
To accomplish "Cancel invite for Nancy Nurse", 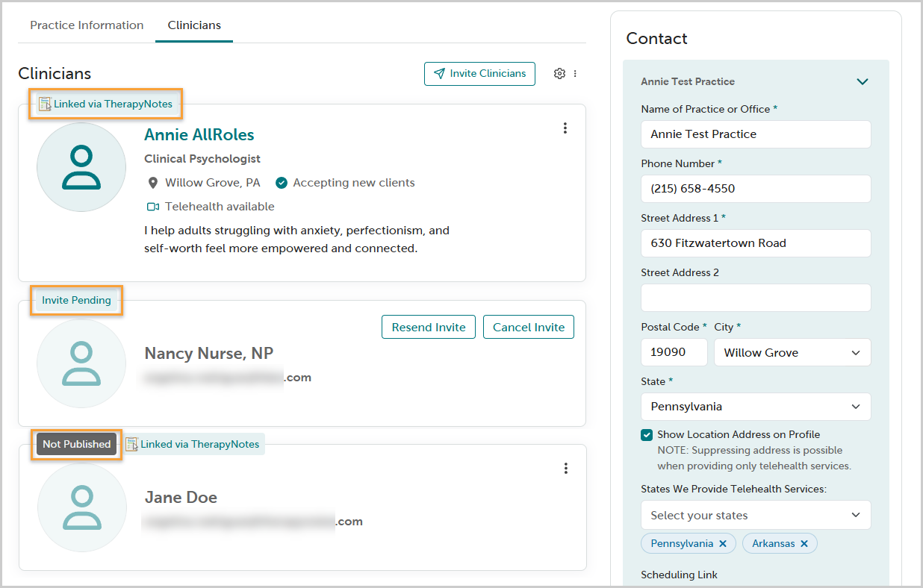I will [x=529, y=327].
